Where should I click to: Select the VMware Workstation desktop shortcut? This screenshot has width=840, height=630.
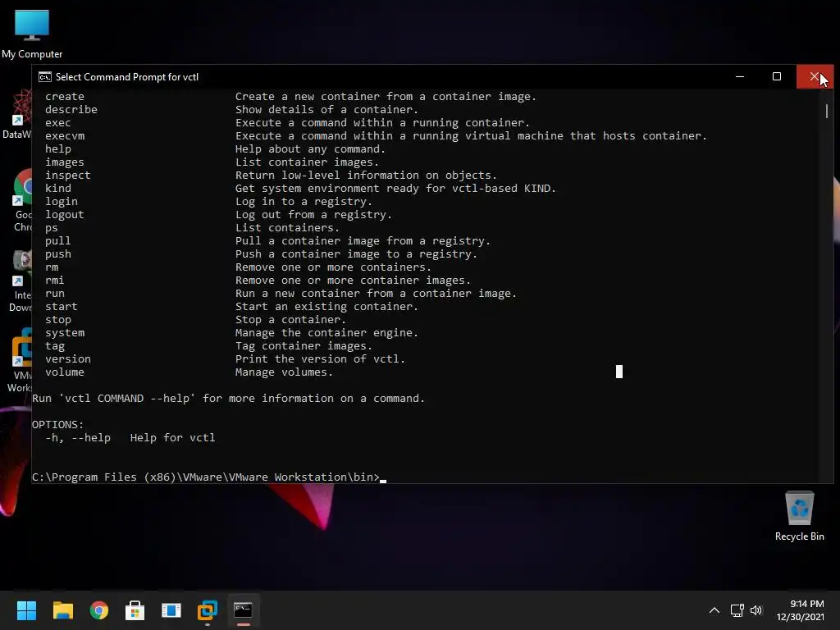(x=21, y=360)
